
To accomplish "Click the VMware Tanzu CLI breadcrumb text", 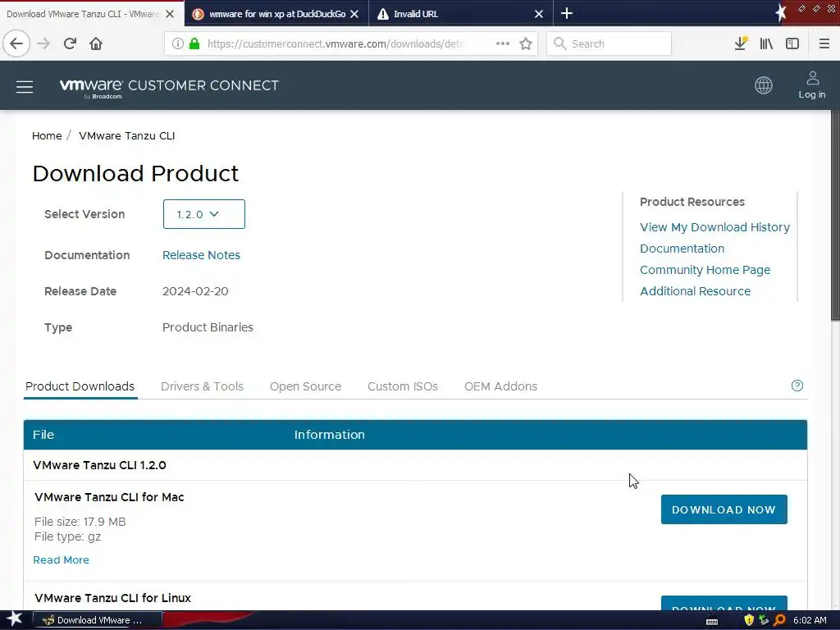I will (126, 135).
